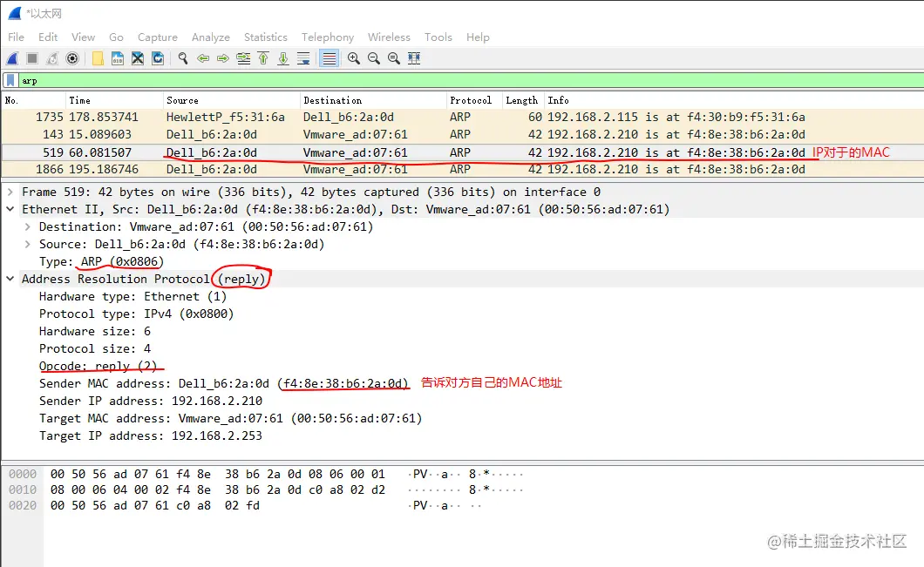
Task: Open a capture file folder icon
Action: pos(98,58)
